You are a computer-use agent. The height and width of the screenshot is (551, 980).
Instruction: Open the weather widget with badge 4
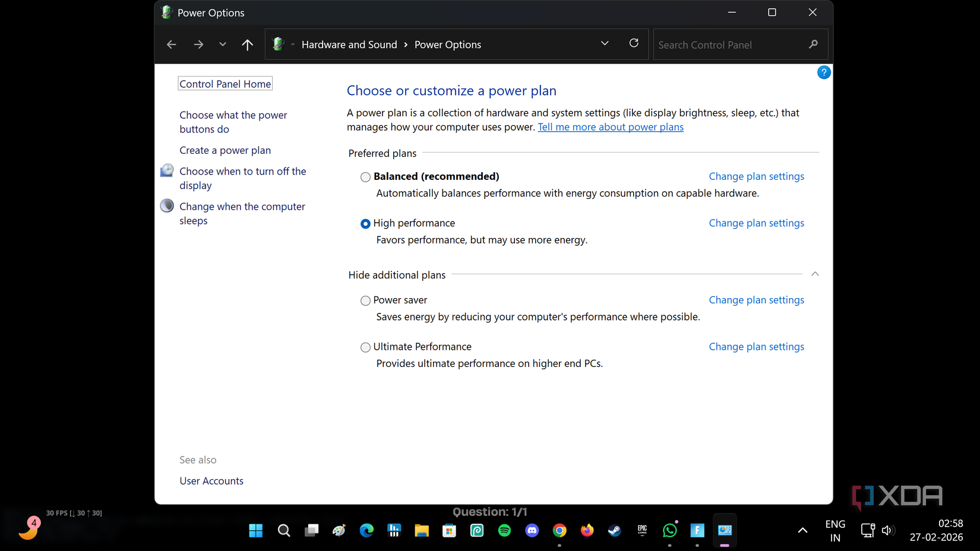click(x=29, y=528)
